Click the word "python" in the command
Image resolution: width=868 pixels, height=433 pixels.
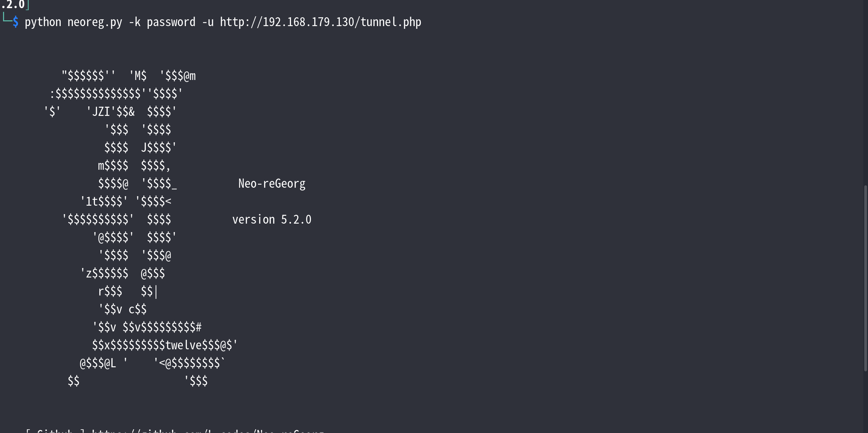pos(43,22)
